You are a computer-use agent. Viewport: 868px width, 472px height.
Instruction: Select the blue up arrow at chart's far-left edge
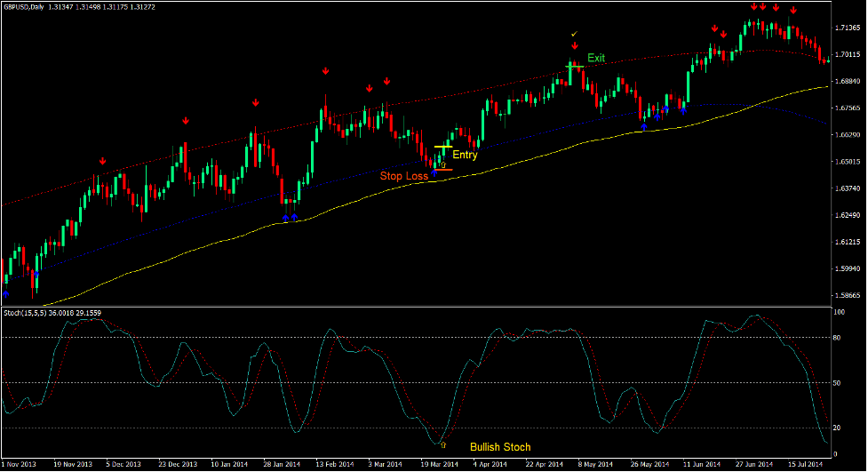pyautogui.click(x=6, y=292)
